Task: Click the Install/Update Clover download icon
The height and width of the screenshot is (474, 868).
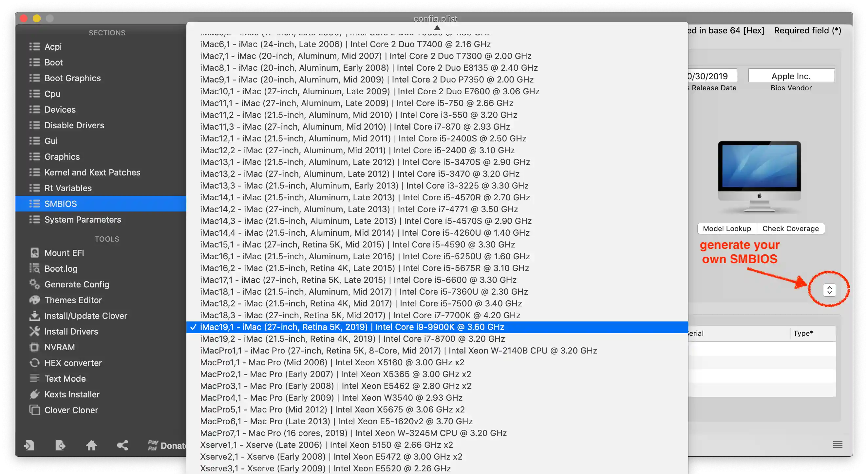Action: click(x=34, y=316)
